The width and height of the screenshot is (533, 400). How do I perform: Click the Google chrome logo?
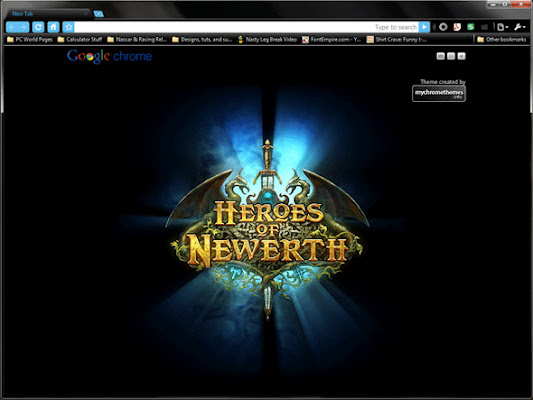pyautogui.click(x=109, y=56)
